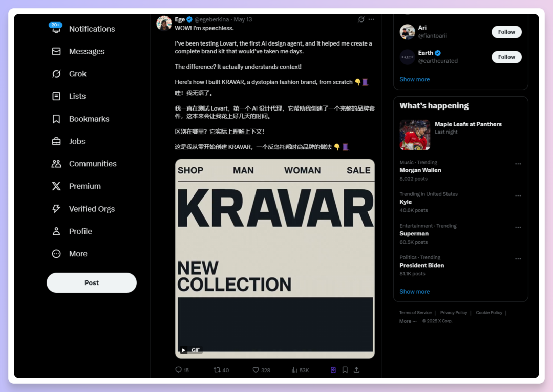Open the President Biden trend
Screen dimensions: 553x392
click(x=422, y=266)
